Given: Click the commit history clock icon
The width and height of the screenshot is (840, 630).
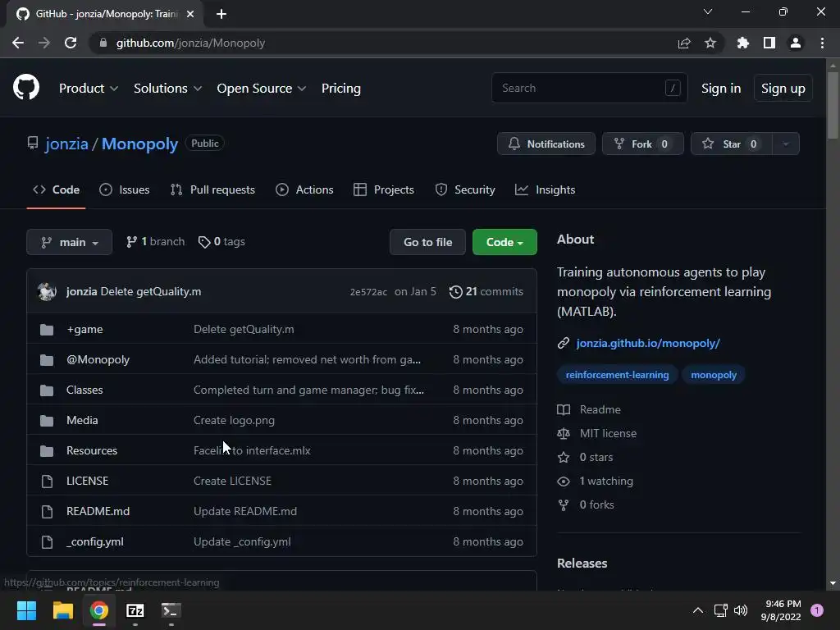Looking at the screenshot, I should 456,292.
